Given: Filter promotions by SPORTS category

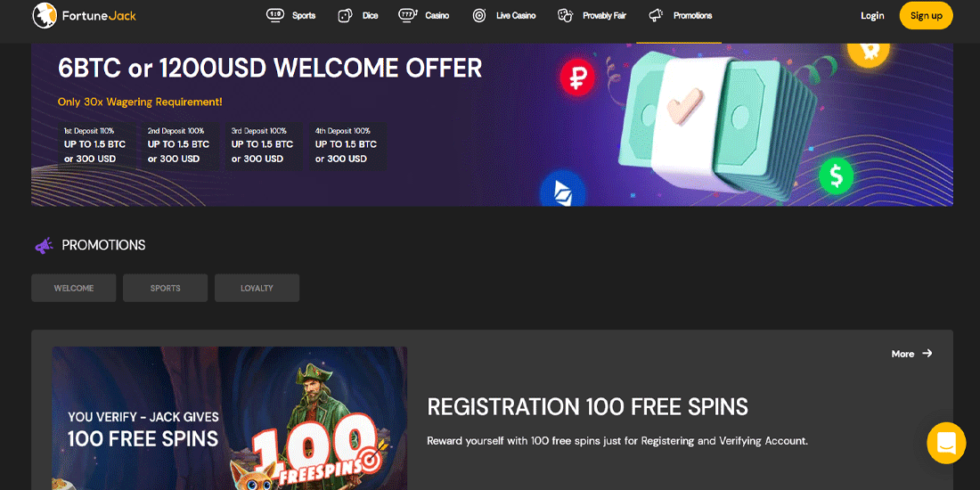Looking at the screenshot, I should coord(165,288).
